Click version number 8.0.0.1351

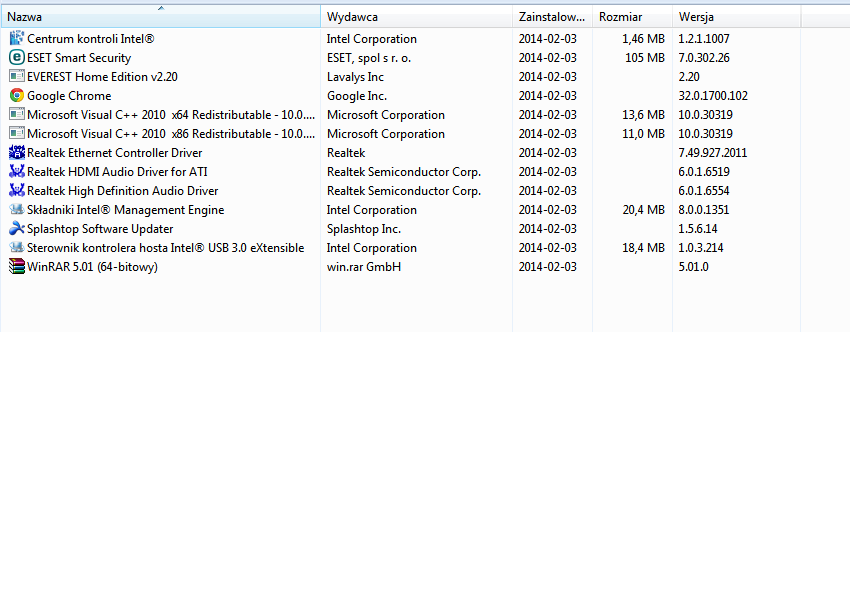[x=704, y=210]
